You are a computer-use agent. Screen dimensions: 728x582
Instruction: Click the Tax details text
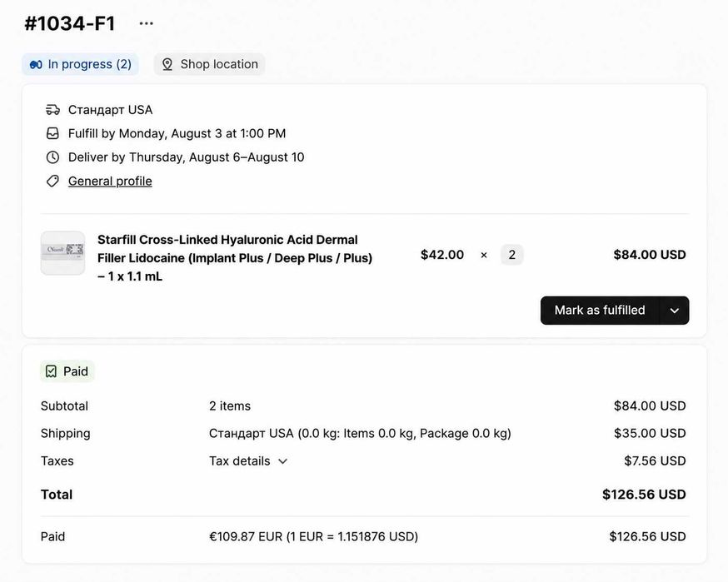click(x=240, y=461)
